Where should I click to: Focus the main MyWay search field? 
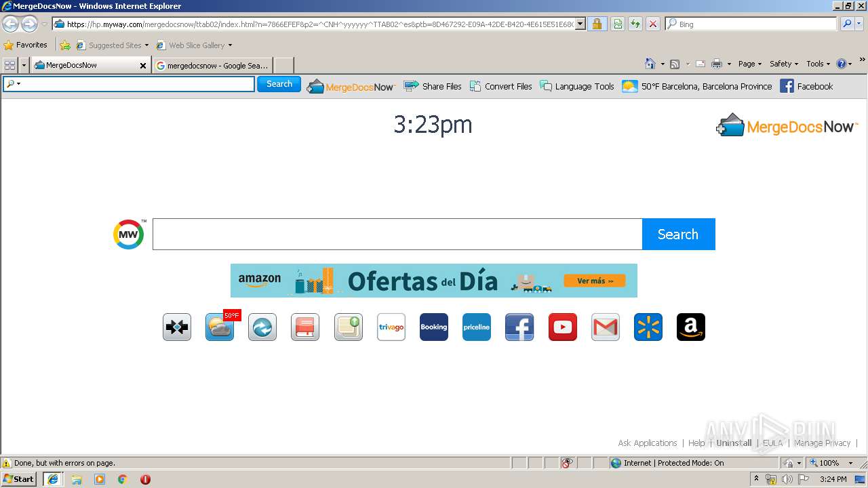pos(397,235)
